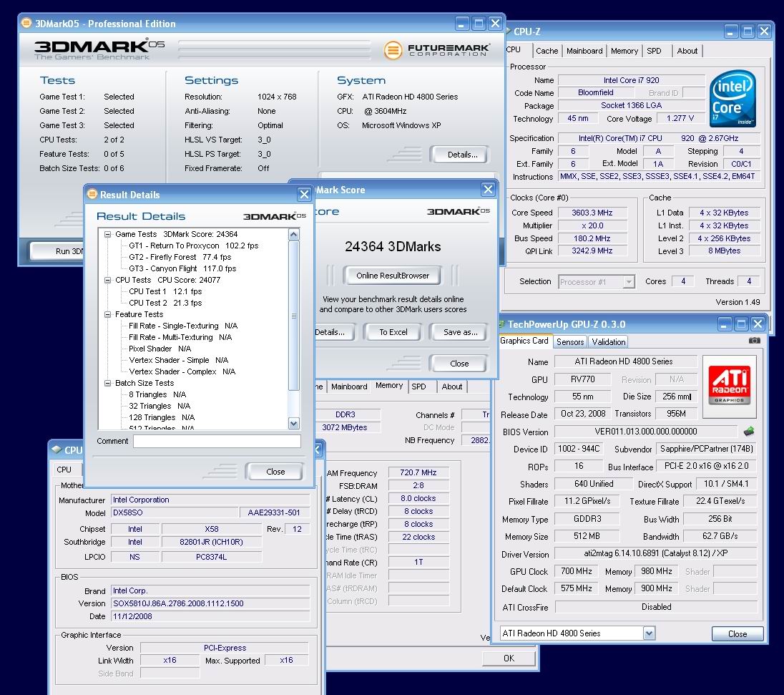Select GT2 - Firefly Forest row
784x695 pixels.
(x=180, y=257)
